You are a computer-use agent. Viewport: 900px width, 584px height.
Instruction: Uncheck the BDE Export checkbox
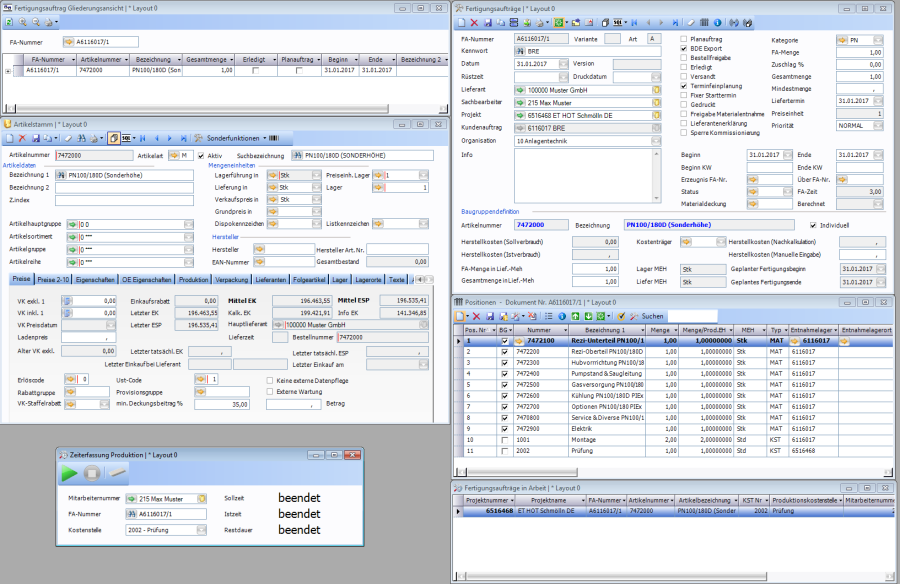click(x=684, y=48)
